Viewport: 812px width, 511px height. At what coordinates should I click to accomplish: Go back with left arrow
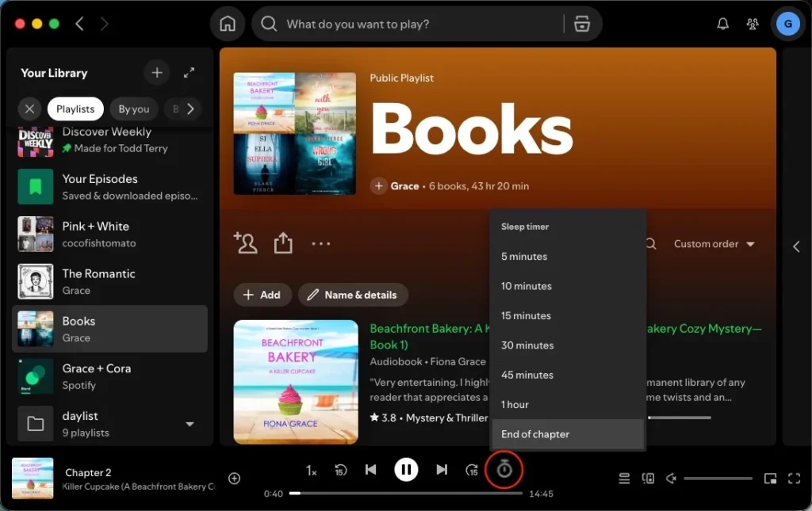point(80,24)
